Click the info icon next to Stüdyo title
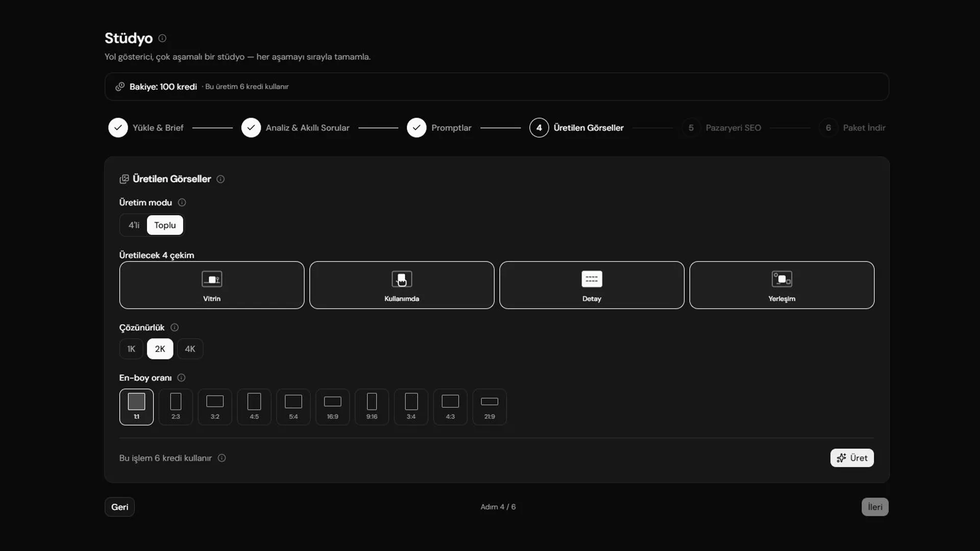 tap(162, 38)
